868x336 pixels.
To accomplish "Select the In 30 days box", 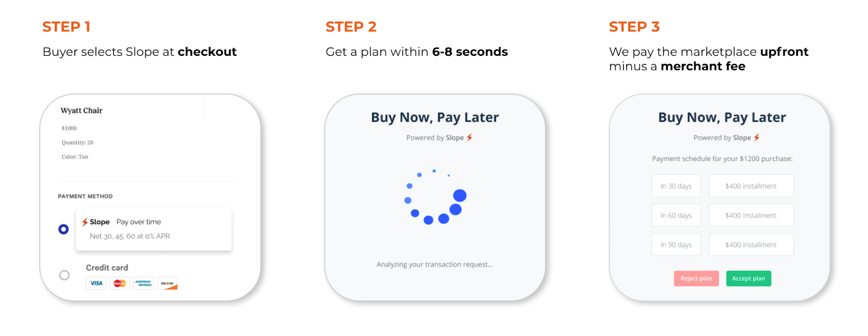I will pos(676,186).
